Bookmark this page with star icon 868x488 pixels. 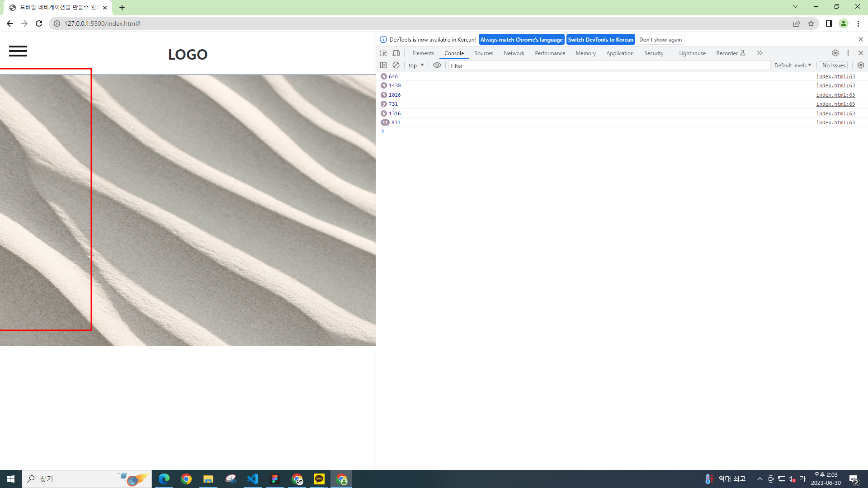tap(811, 23)
